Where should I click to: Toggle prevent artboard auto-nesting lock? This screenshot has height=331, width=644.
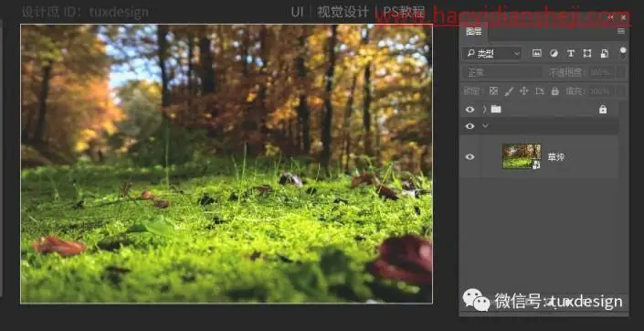[x=539, y=91]
